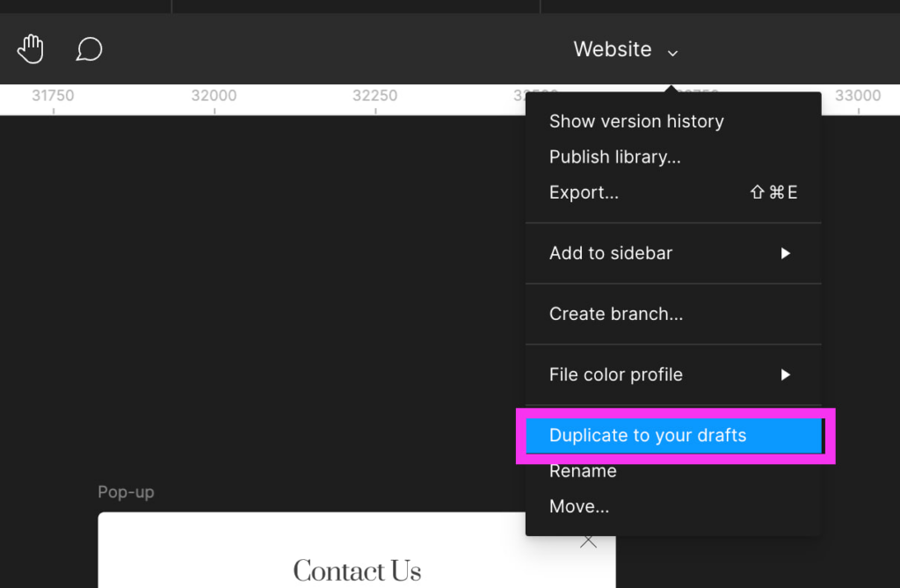Select Export from the file menu
This screenshot has width=900, height=588.
(x=583, y=192)
